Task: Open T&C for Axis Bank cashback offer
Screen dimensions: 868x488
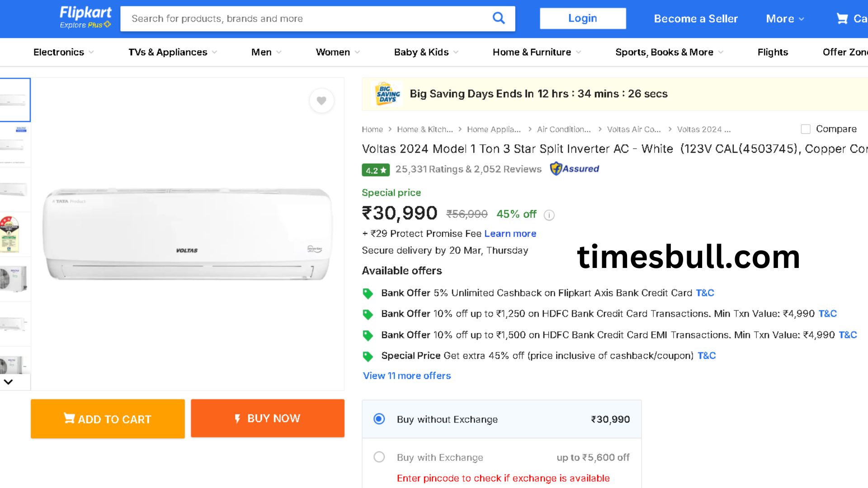Action: coord(705,293)
